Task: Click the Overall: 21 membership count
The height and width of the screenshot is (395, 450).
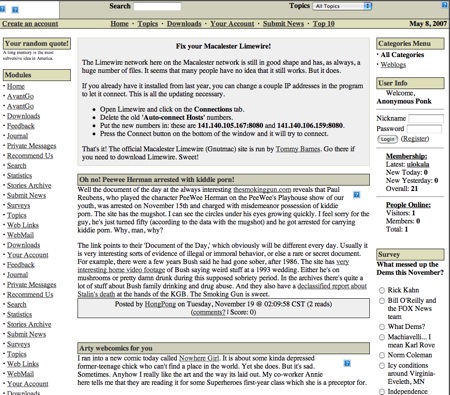Action: point(402,189)
